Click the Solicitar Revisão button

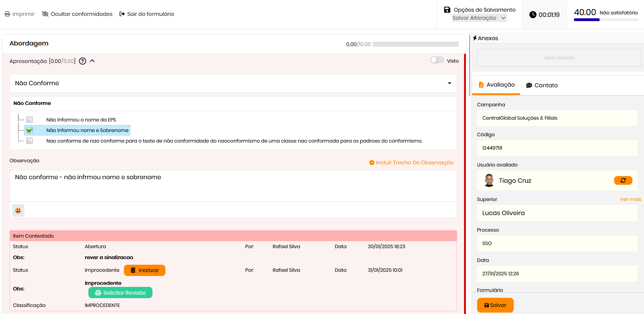(x=120, y=293)
